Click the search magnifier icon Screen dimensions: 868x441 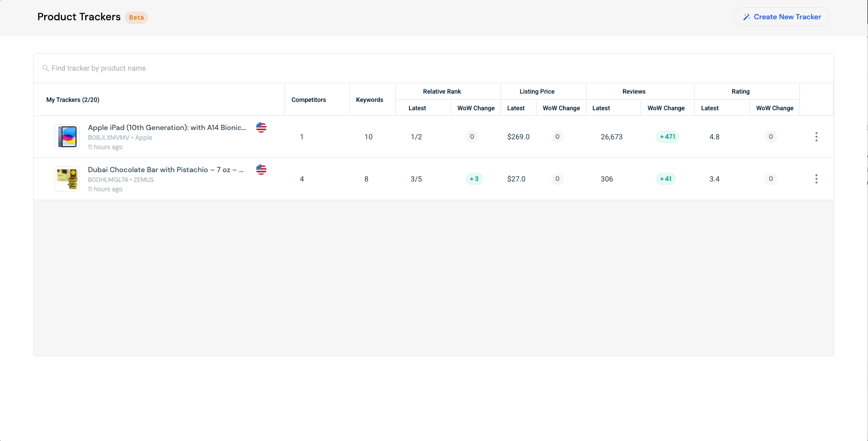tap(46, 68)
